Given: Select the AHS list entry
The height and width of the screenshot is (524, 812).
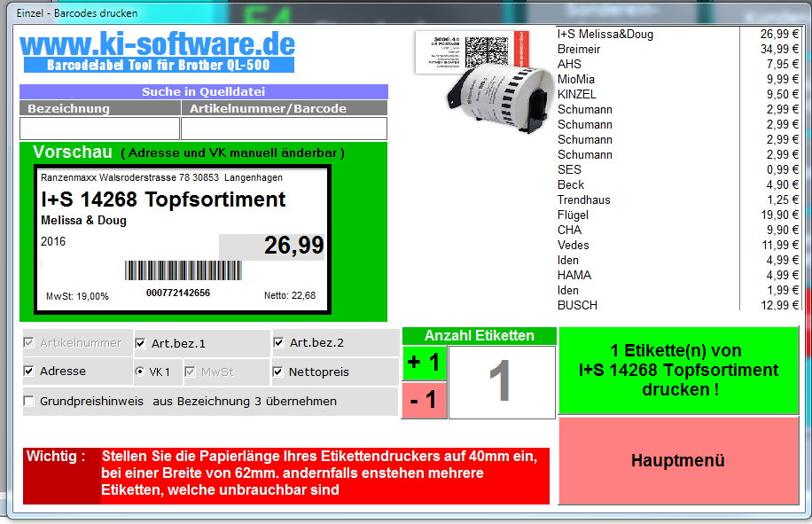Looking at the screenshot, I should click(x=678, y=64).
